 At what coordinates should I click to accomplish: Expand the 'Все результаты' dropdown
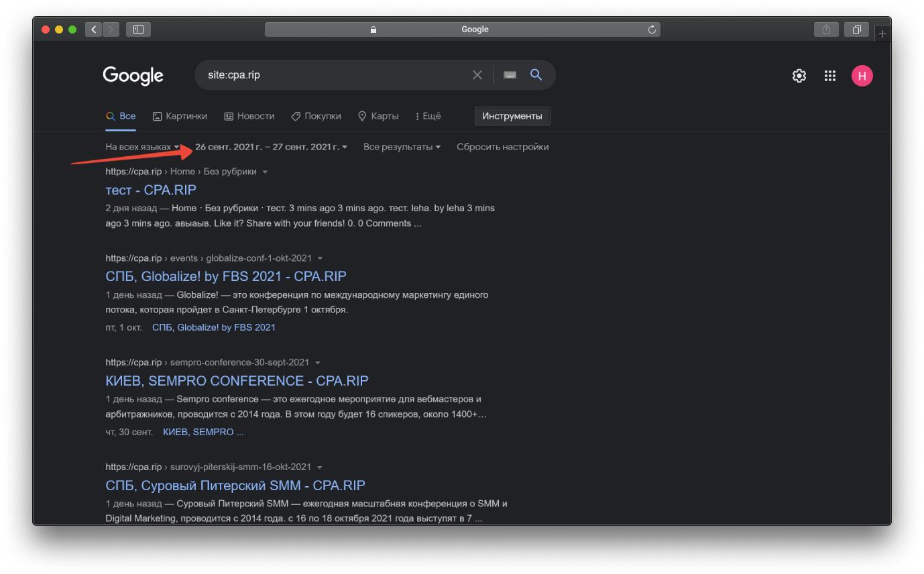tap(402, 147)
